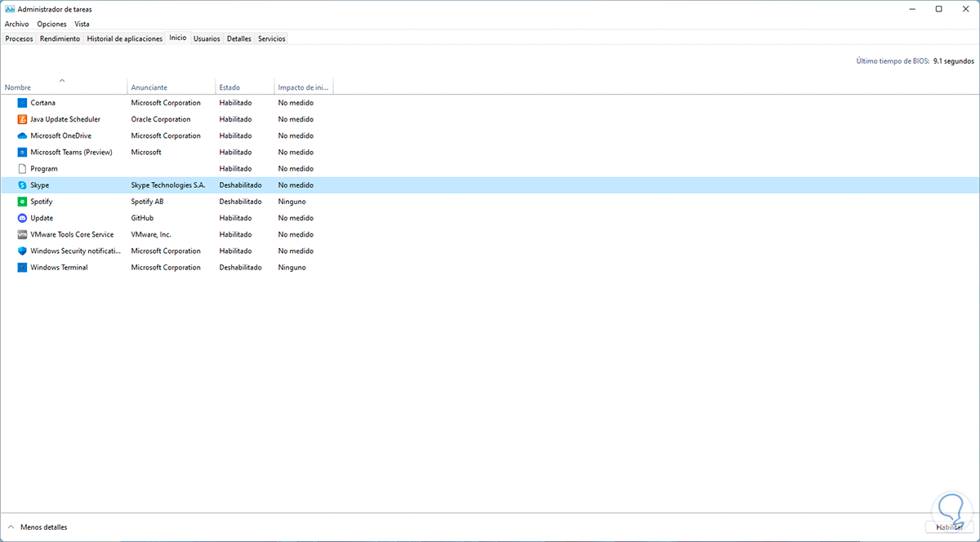
Task: Click the 9.1 segundos BIOS time value
Action: click(954, 61)
